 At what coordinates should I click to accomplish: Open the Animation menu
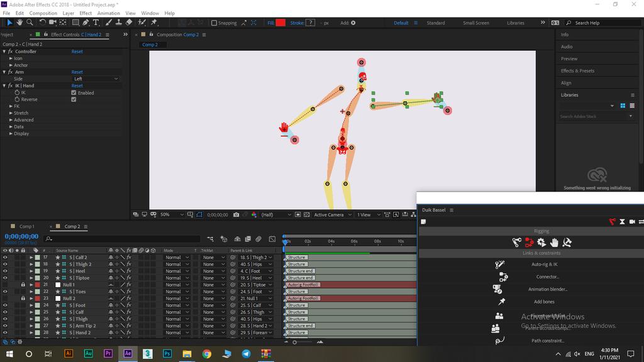[x=108, y=13]
